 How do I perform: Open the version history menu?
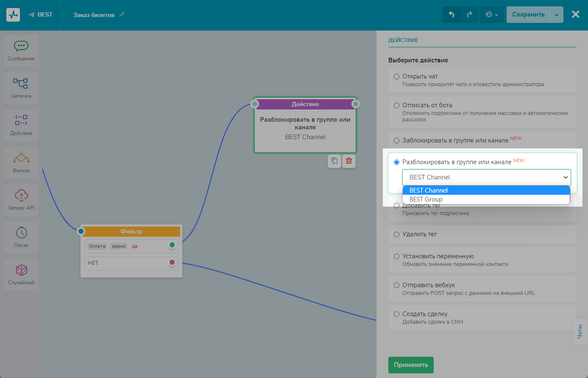tap(491, 14)
